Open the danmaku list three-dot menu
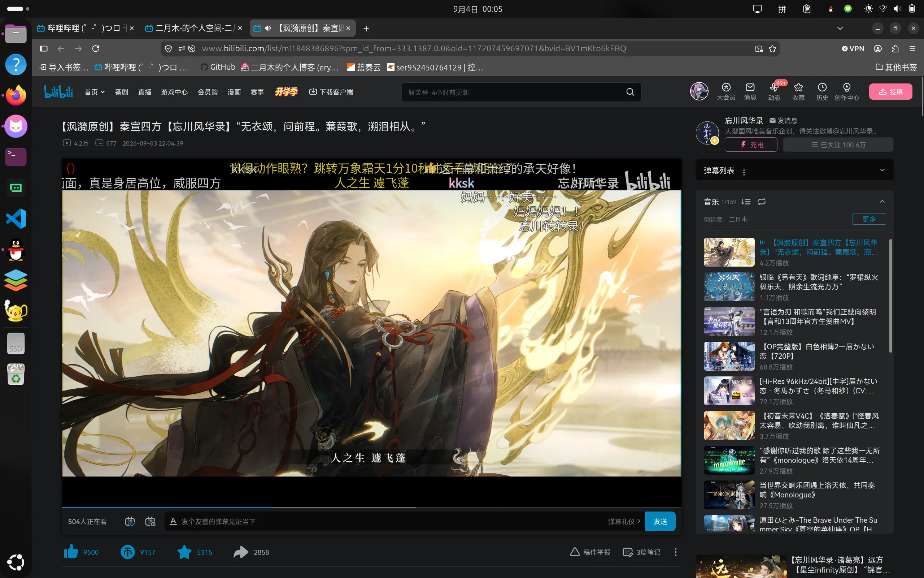 [744, 172]
